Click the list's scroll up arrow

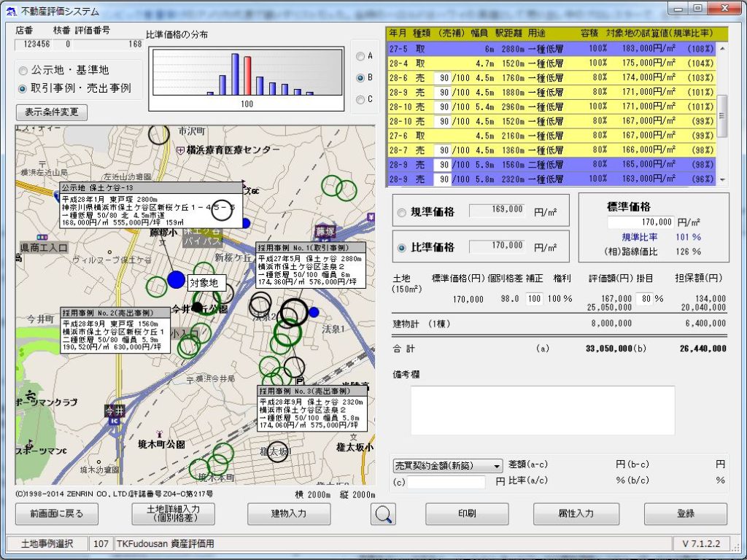[x=723, y=48]
